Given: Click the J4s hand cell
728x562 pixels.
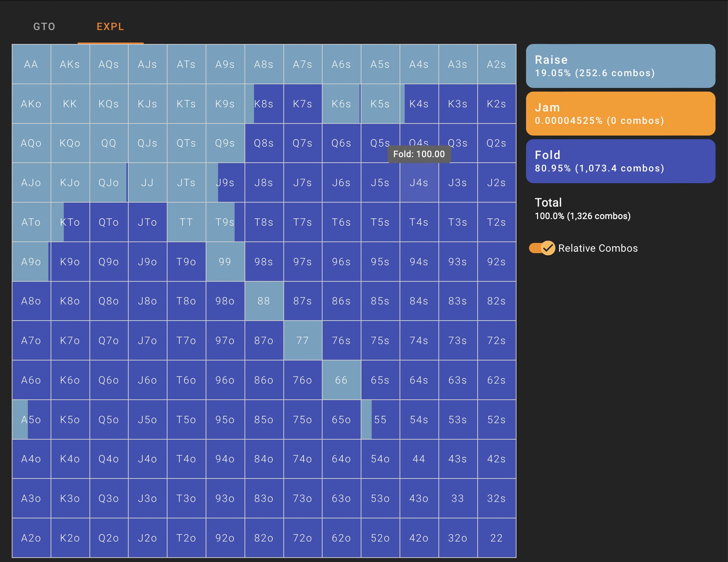Looking at the screenshot, I should click(x=419, y=183).
